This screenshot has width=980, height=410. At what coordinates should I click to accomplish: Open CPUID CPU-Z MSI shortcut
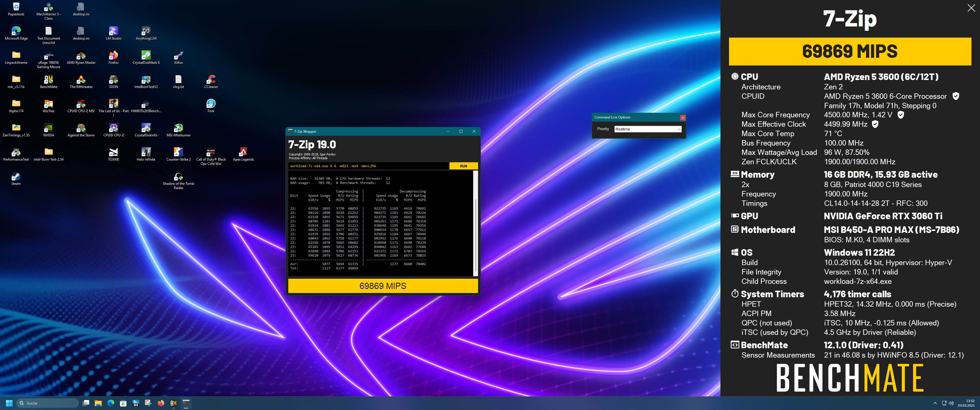click(x=81, y=106)
